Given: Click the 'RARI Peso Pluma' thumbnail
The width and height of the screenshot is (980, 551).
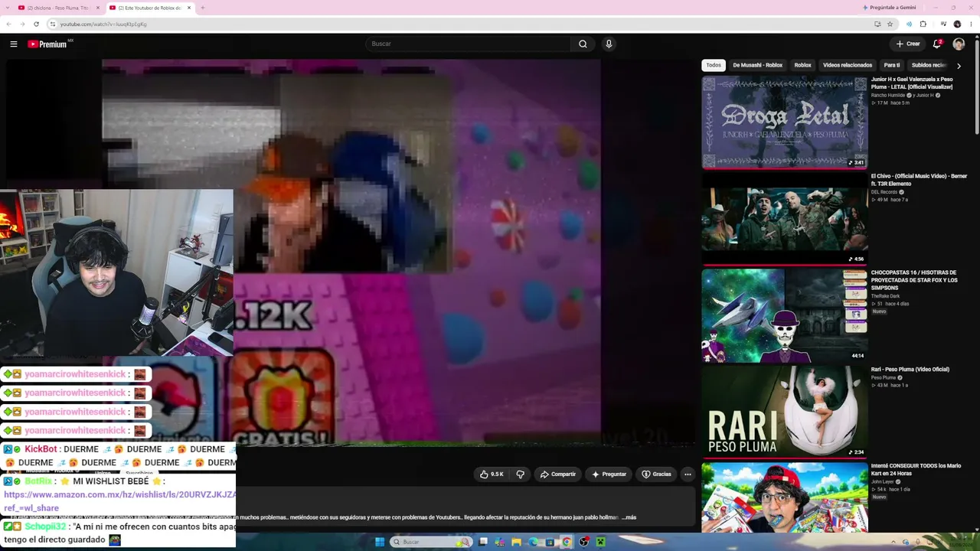Looking at the screenshot, I should tap(785, 412).
